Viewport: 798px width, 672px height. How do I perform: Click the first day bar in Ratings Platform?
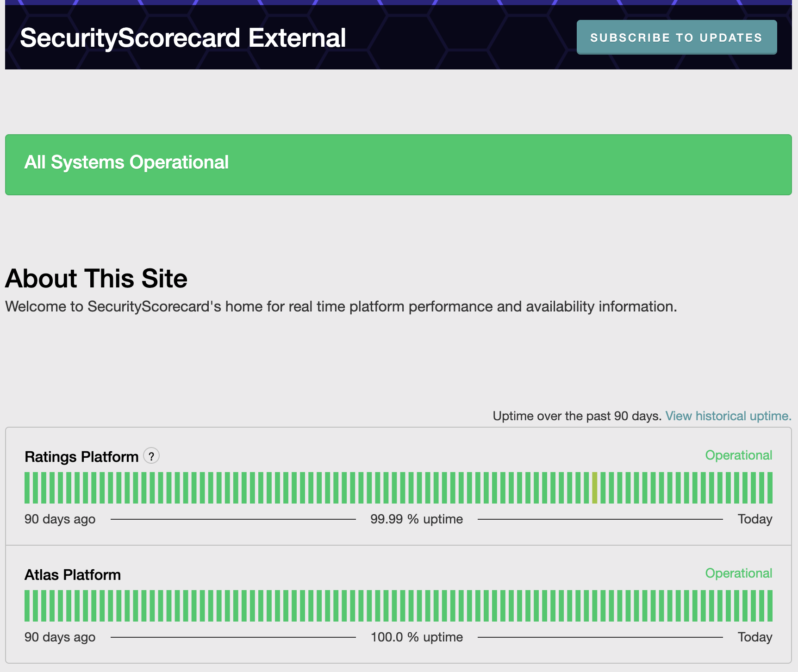point(27,487)
